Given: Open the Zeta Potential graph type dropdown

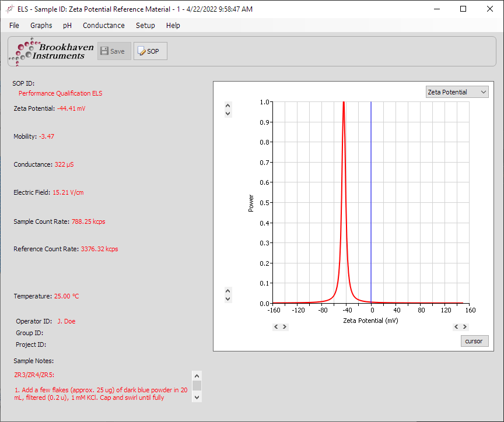Looking at the screenshot, I should [457, 92].
